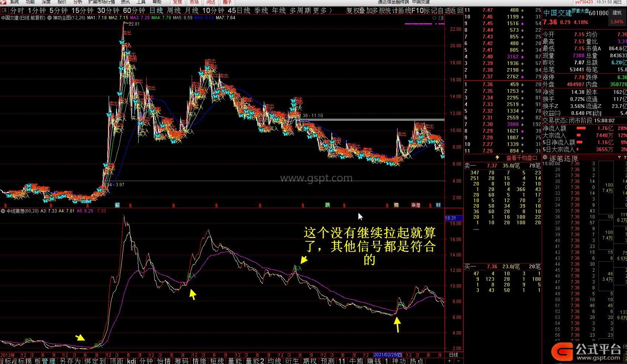The width and height of the screenshot is (627, 364).
Task: Click the 发现 button
Action: (x=177, y=2)
